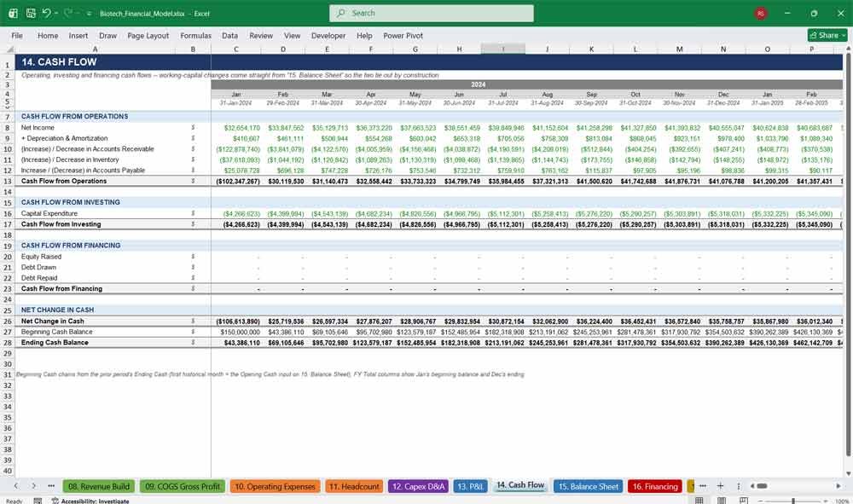Open the Formulas ribbon tab
The image size is (853, 504).
point(196,35)
